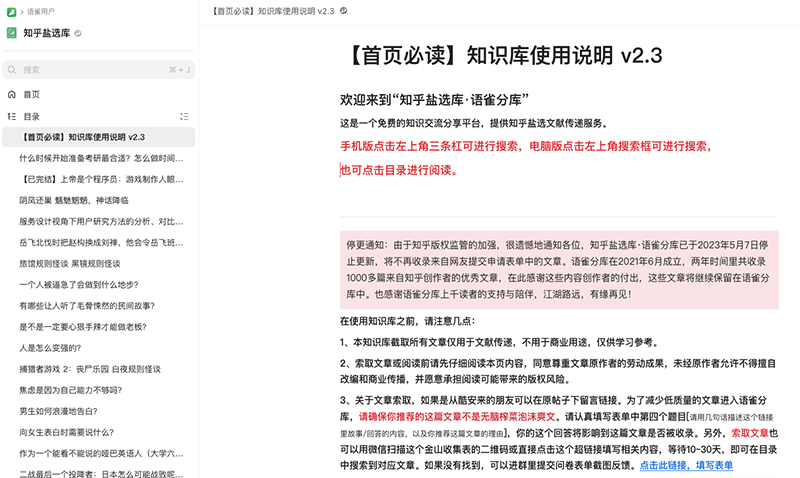Open 阴风还巢 魑魅魍魉，神话降临 article
The width and height of the screenshot is (800, 478).
74,200
